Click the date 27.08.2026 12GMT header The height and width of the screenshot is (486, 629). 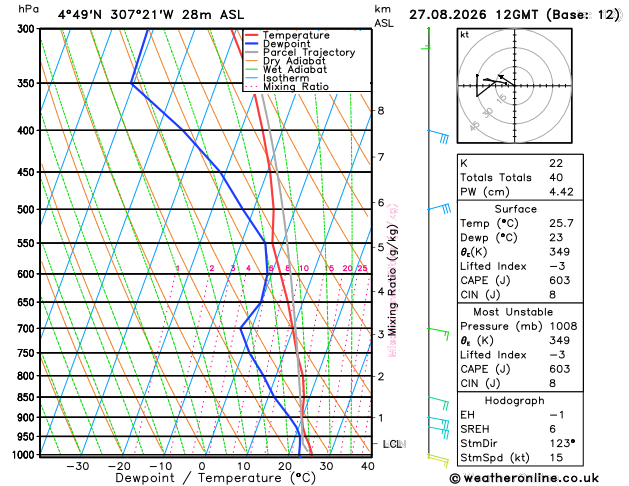[473, 15]
